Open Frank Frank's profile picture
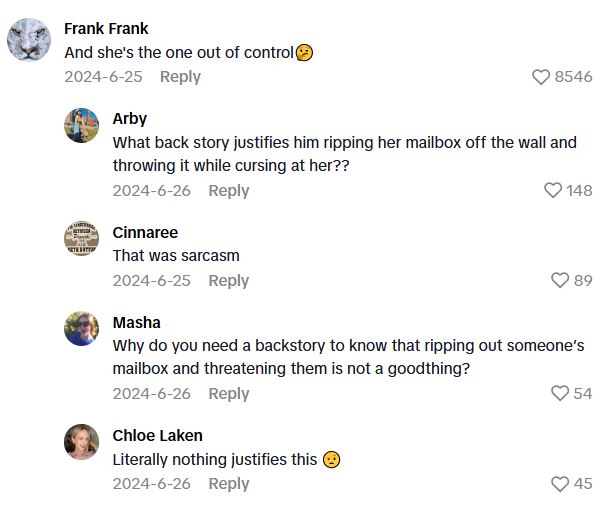Viewport: 611px width, 511px height. (x=29, y=40)
